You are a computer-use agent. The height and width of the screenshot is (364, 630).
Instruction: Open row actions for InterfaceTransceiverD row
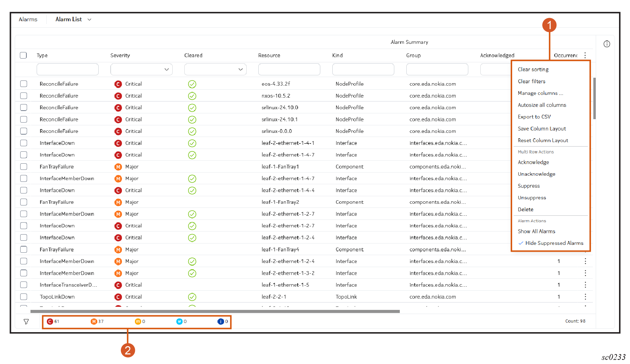585,285
